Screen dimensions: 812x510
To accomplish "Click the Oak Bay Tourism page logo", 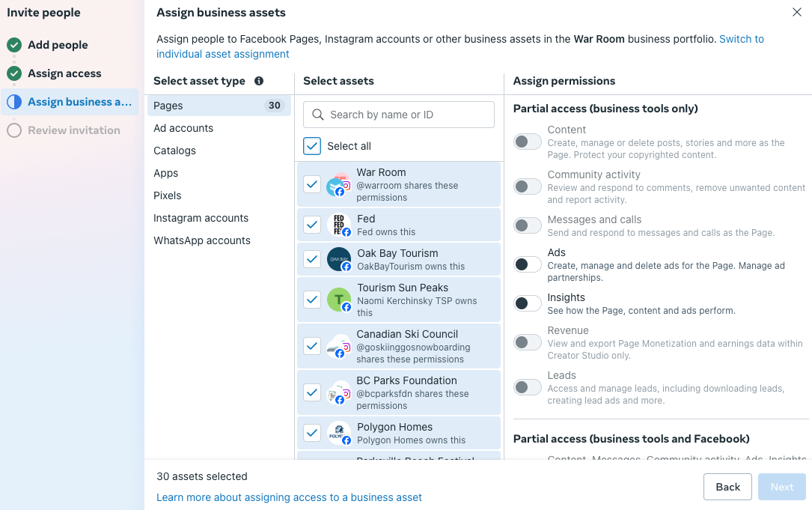I will (338, 259).
